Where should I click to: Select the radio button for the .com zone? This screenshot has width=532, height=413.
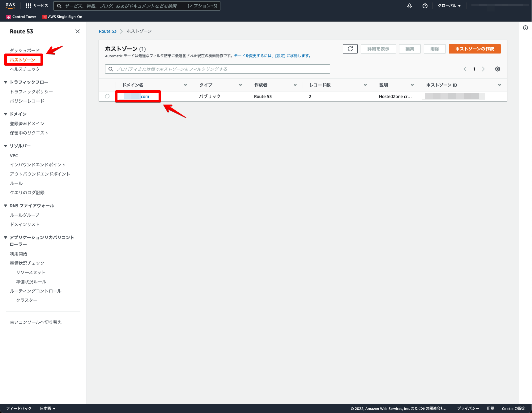pyautogui.click(x=107, y=96)
